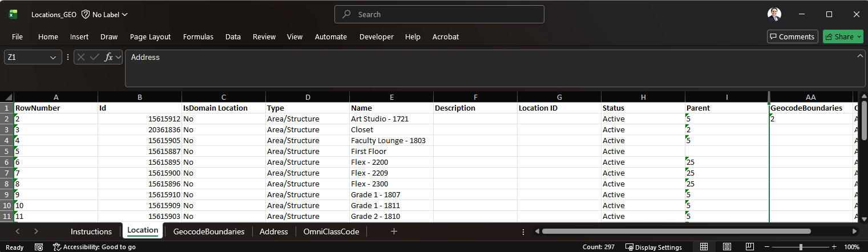Open the Comments pane
This screenshot has width=868, height=252.
[792, 36]
